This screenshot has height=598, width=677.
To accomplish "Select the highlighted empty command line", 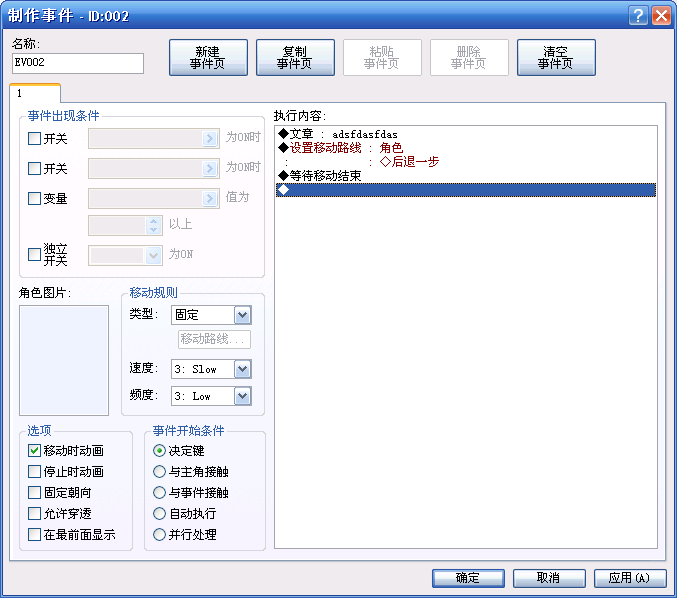I will click(x=466, y=190).
